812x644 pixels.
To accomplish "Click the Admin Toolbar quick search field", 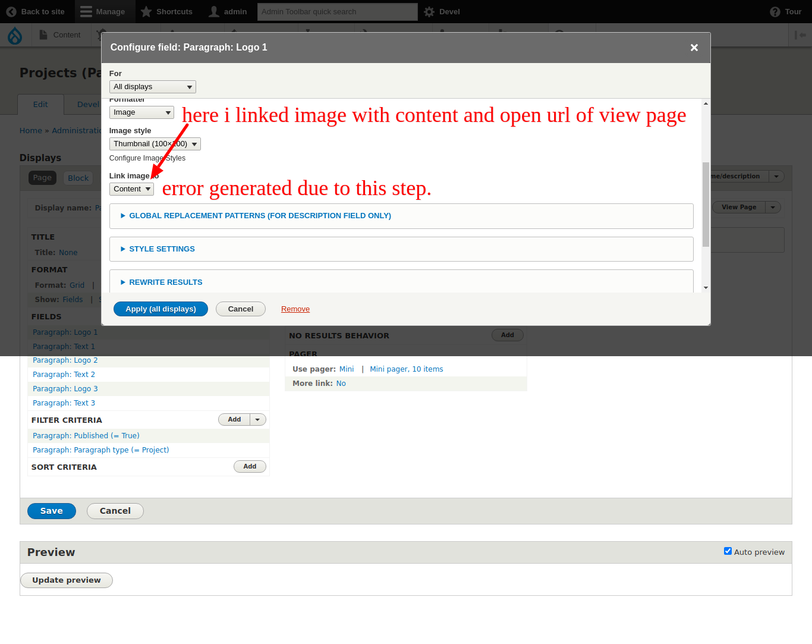I will [x=337, y=11].
